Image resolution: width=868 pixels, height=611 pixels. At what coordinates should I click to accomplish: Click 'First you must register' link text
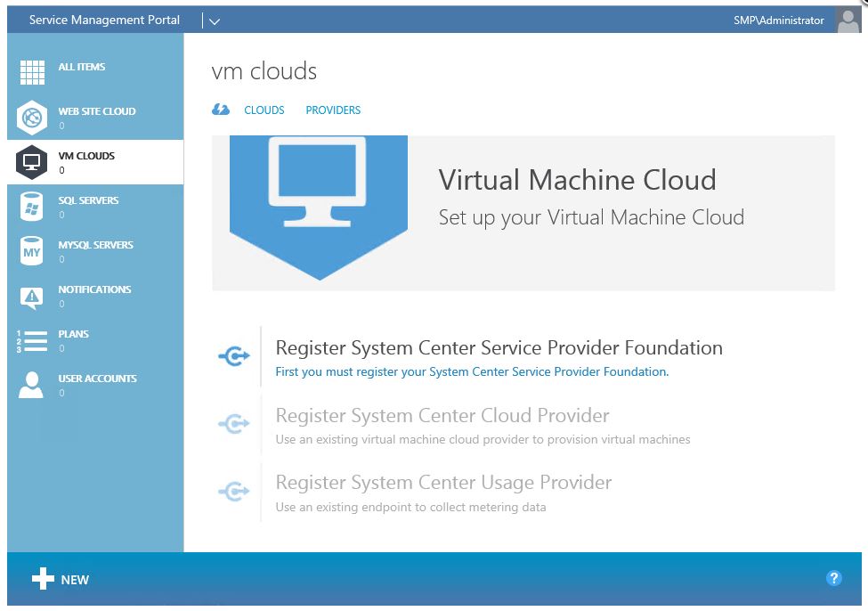pyautogui.click(x=472, y=371)
